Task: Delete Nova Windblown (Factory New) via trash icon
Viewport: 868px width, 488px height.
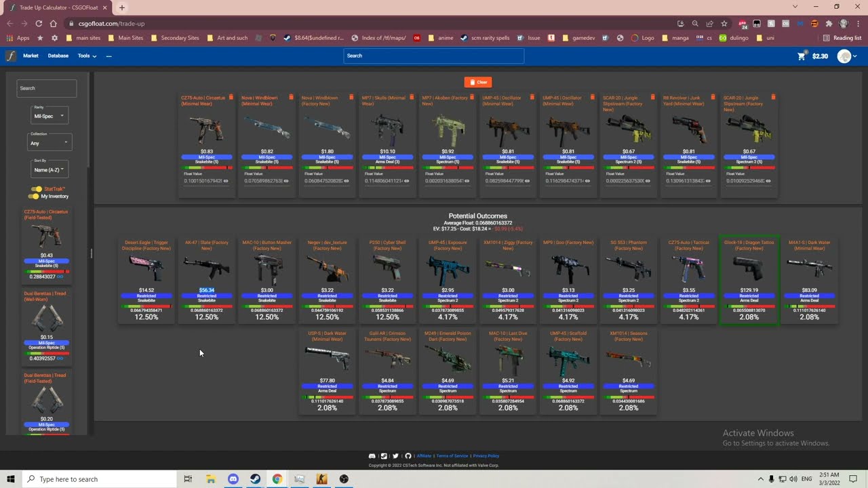Action: (351, 98)
